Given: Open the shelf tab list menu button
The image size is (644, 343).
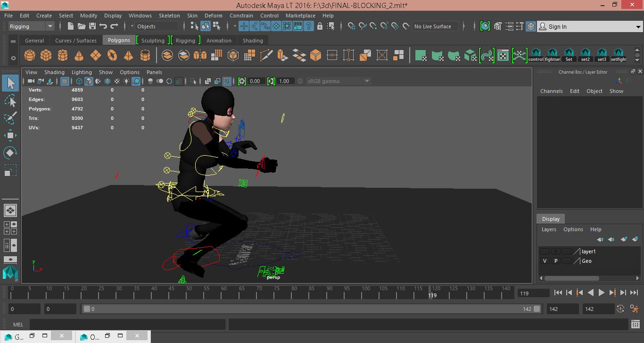Looking at the screenshot, I should (x=13, y=41).
